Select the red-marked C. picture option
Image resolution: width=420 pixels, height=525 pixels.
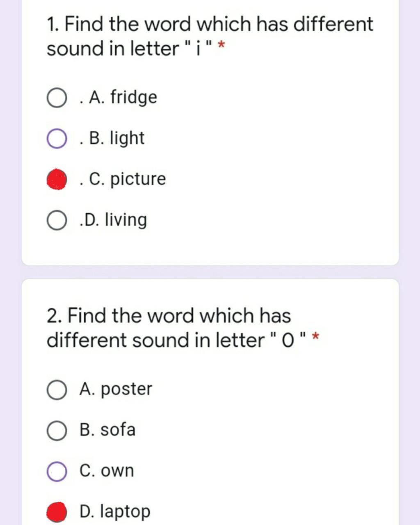(x=56, y=180)
